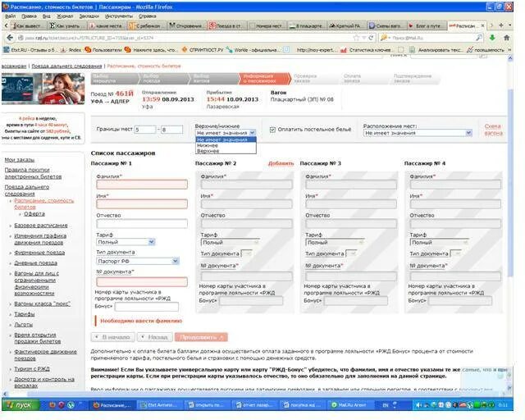Click № документа field of passenger 1
Screen dimensions: 525x420
click(142, 281)
